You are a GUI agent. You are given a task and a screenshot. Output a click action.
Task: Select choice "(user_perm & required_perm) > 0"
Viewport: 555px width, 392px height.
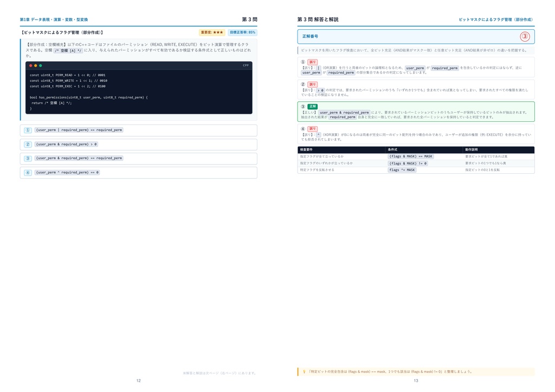(138, 144)
